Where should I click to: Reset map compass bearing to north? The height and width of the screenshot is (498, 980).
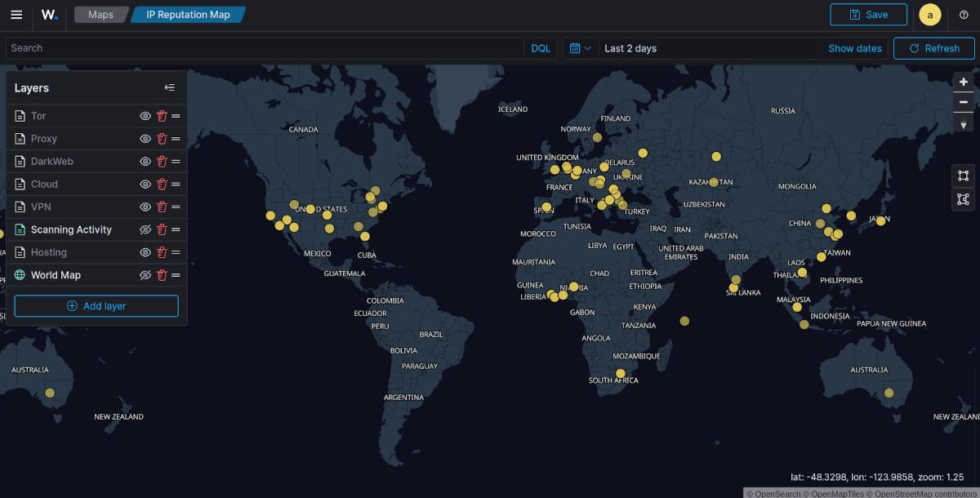coord(964,123)
